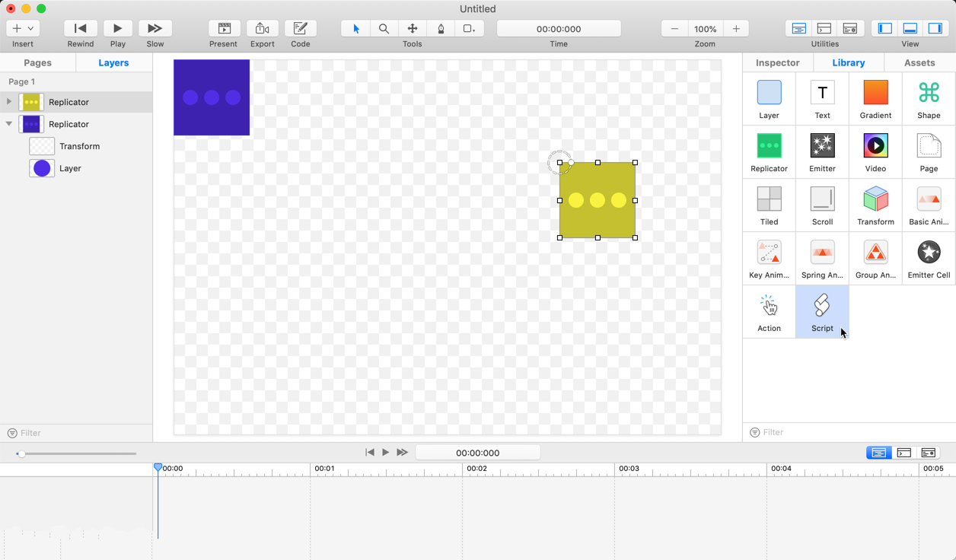Toggle the timeline view button above ruler
956x560 pixels.
tap(878, 453)
